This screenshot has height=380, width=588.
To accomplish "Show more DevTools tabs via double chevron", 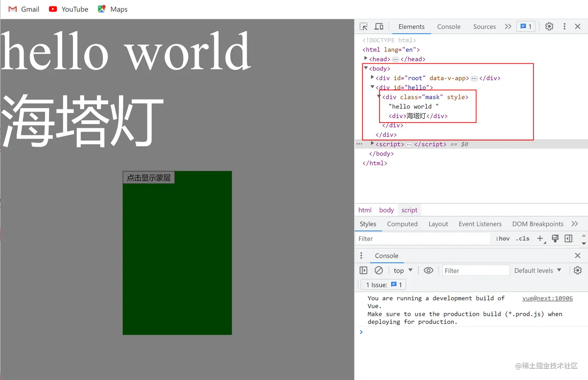I will (x=508, y=26).
